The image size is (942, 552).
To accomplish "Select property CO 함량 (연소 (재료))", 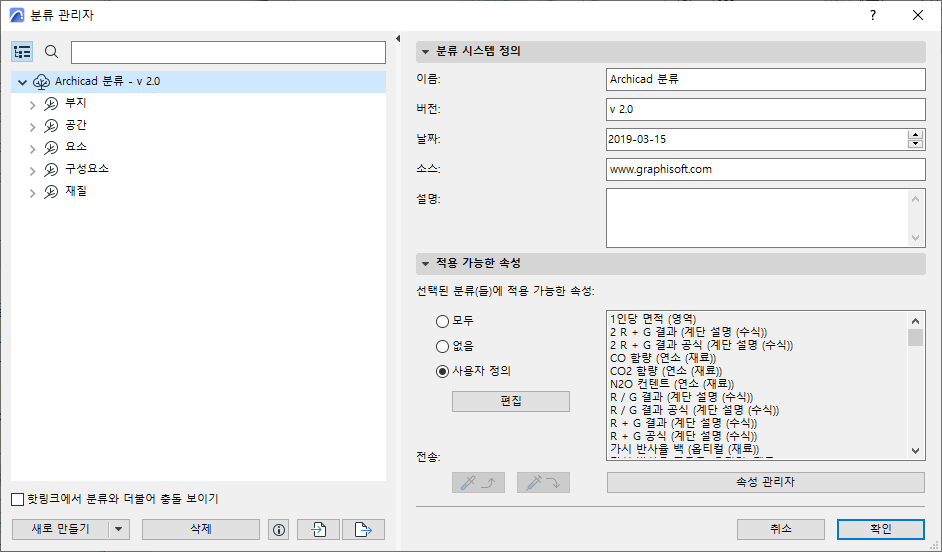I will pyautogui.click(x=663, y=359).
